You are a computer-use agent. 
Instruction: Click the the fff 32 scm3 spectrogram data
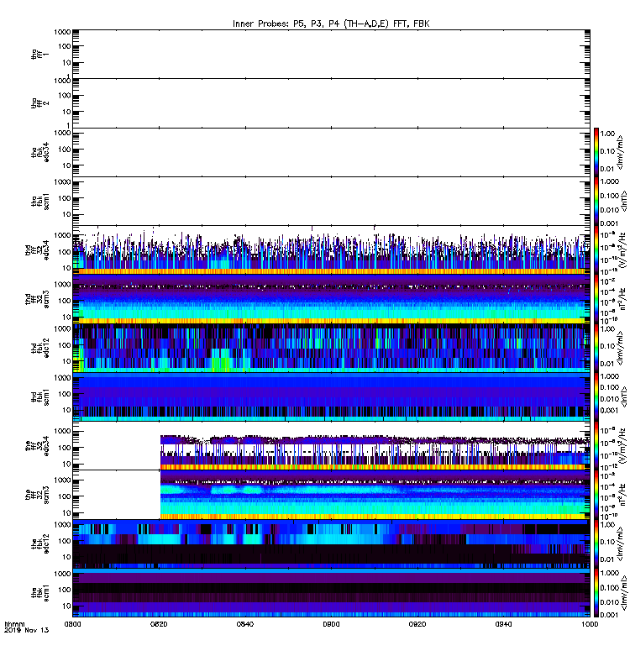(x=375, y=495)
